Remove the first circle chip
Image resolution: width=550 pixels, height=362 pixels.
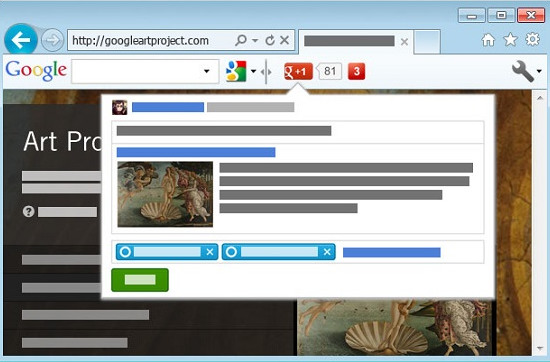[x=210, y=252]
